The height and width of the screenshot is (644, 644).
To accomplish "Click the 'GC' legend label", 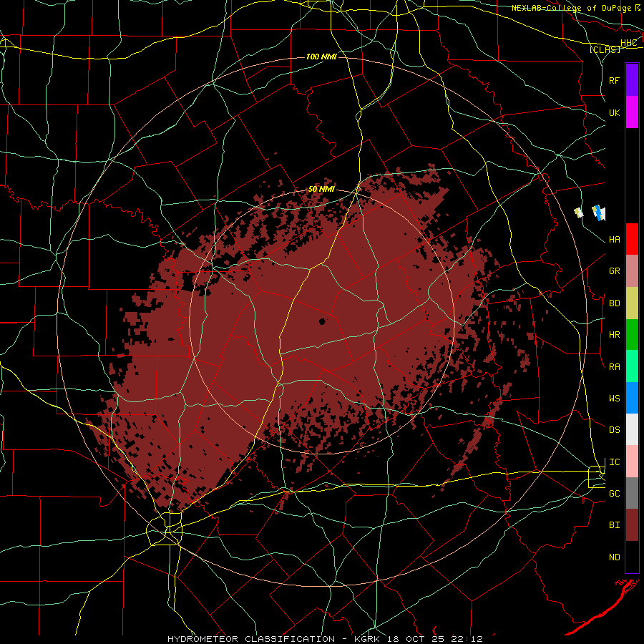I will pyautogui.click(x=614, y=493).
